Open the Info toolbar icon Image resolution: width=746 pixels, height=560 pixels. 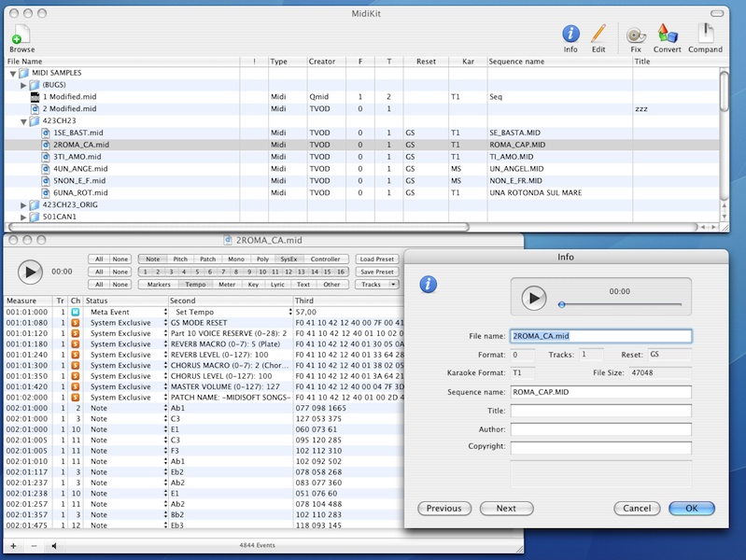pos(570,35)
